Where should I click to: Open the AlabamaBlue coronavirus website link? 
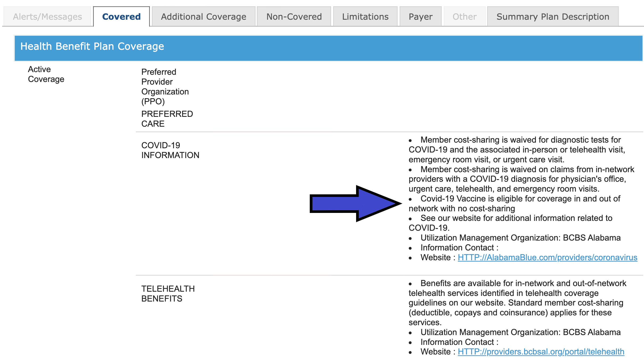pyautogui.click(x=547, y=257)
